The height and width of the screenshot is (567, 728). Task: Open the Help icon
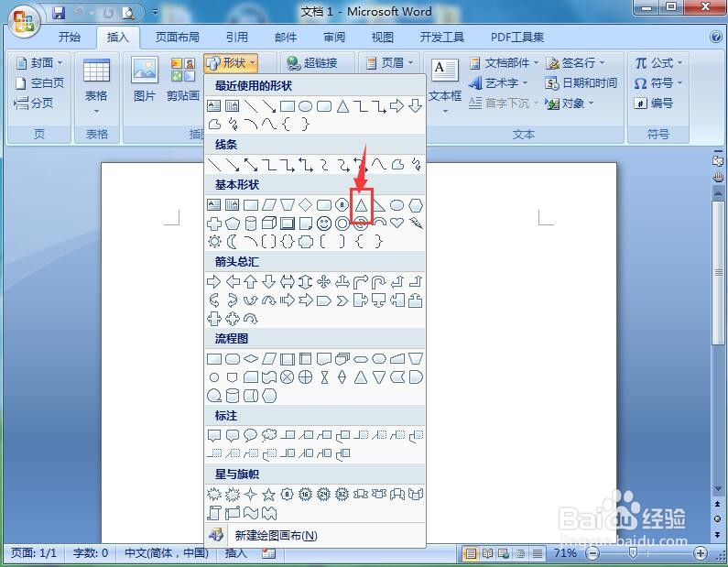(716, 38)
